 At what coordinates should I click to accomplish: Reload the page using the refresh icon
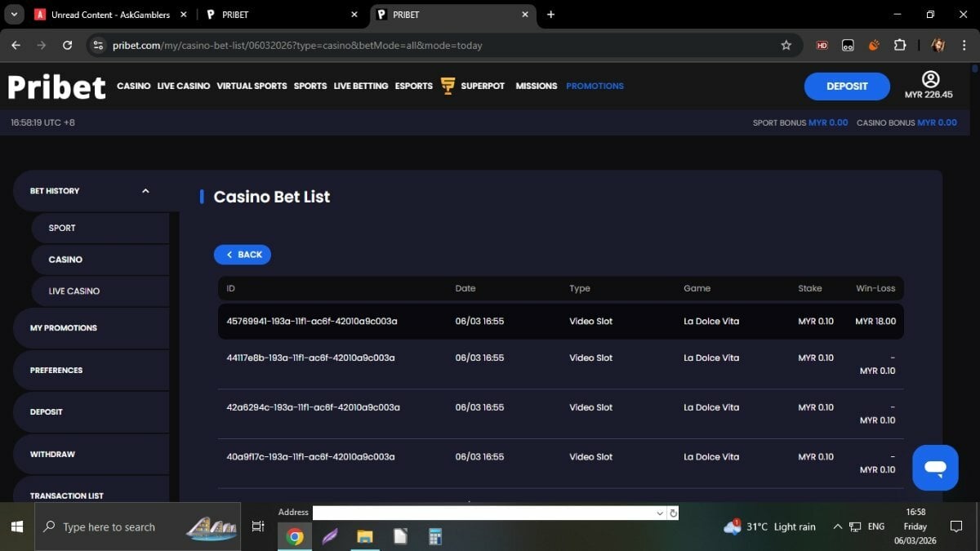68,46
